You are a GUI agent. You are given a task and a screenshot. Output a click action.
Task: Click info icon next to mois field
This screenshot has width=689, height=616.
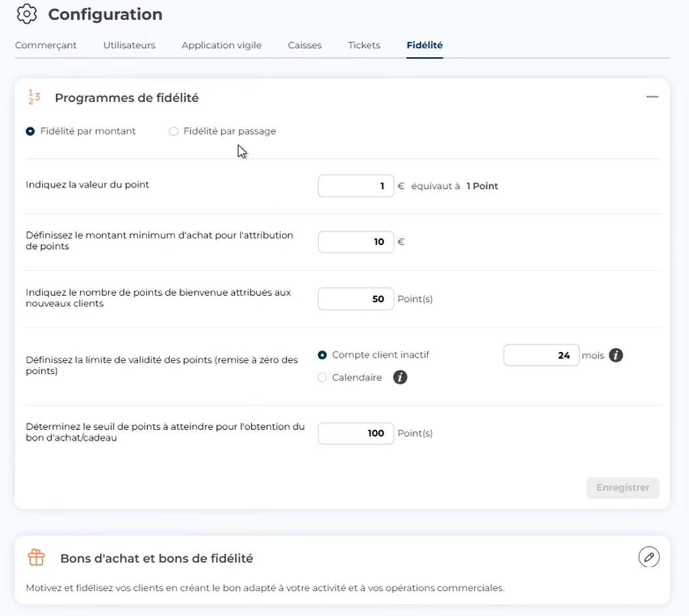[616, 355]
